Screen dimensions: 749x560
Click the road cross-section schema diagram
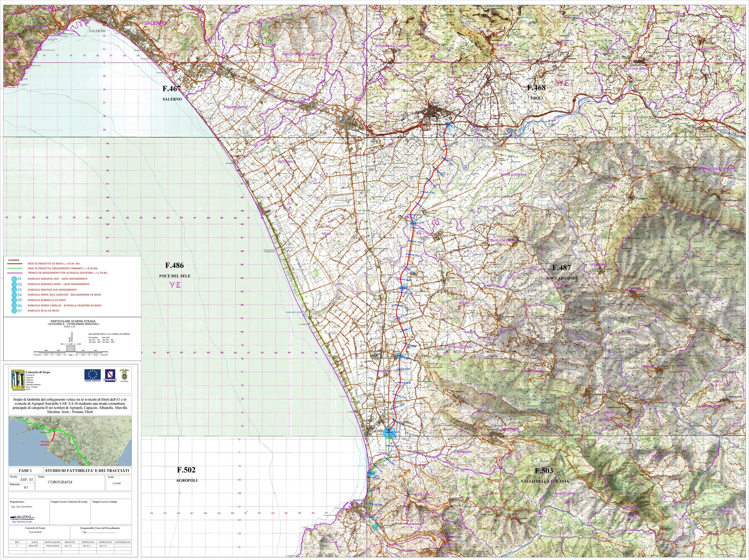point(71,350)
